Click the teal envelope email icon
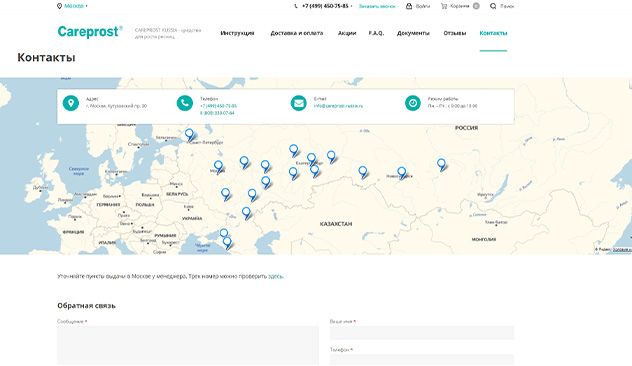632x366 pixels. click(299, 103)
